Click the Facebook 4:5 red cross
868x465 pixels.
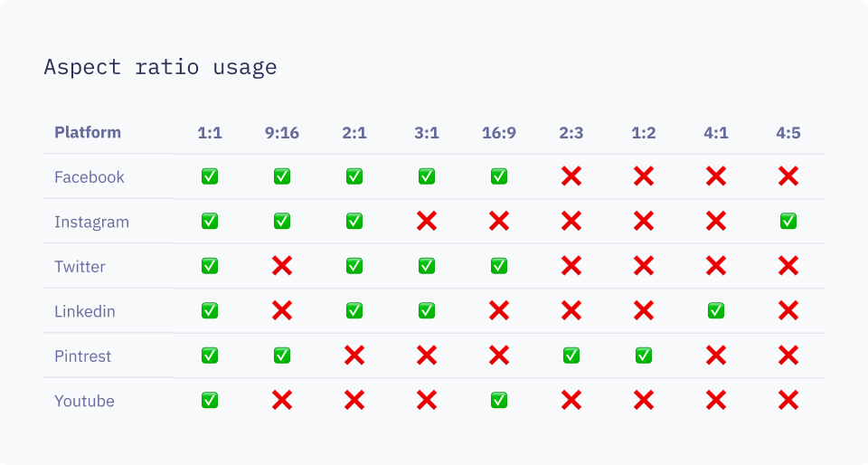pyautogui.click(x=788, y=177)
